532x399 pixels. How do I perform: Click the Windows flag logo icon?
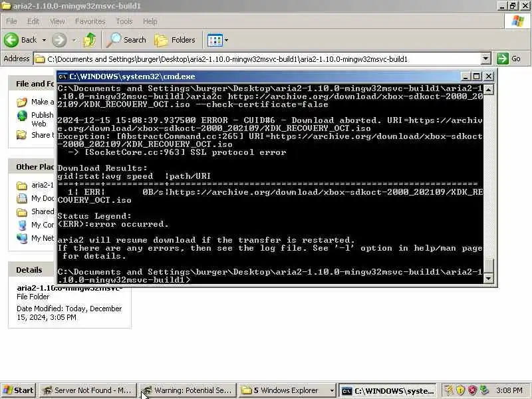pos(518,21)
